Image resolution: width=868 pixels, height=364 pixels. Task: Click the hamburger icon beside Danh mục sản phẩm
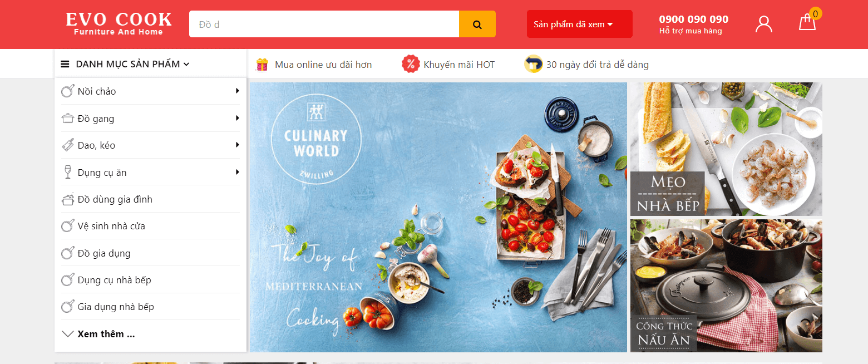65,64
